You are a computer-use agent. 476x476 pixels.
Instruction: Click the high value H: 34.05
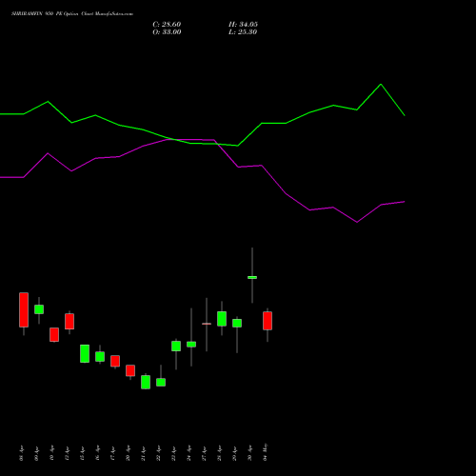tap(243, 25)
